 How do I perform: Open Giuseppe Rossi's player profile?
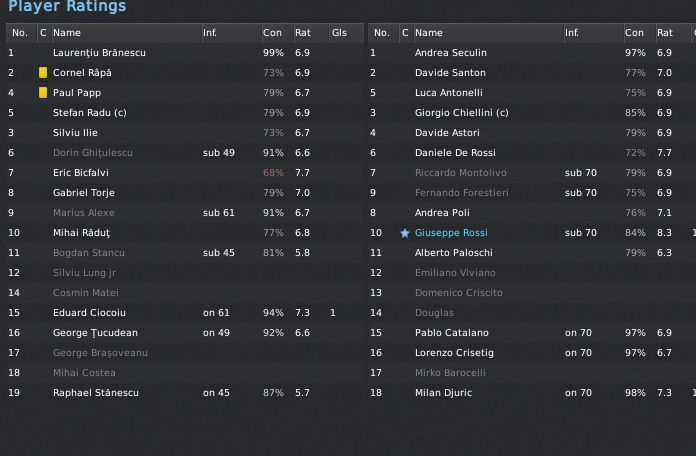click(451, 233)
